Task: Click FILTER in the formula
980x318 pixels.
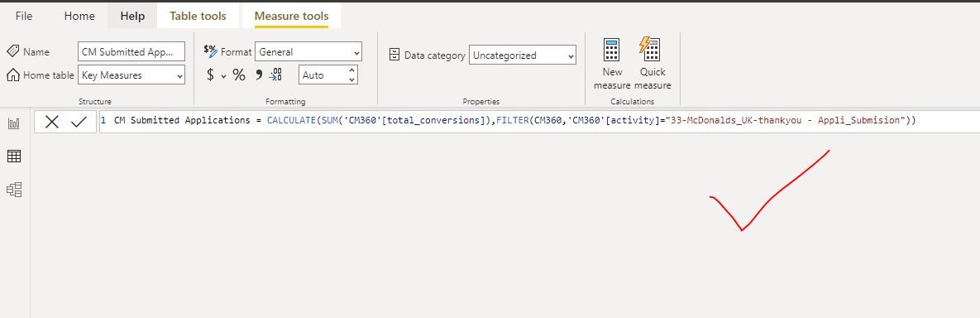Action: (513, 120)
